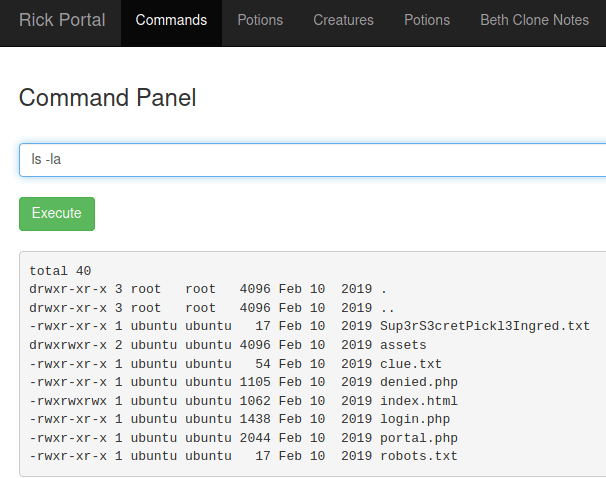Click the denied.php entry in the output
The height and width of the screenshot is (478, 606).
click(418, 382)
